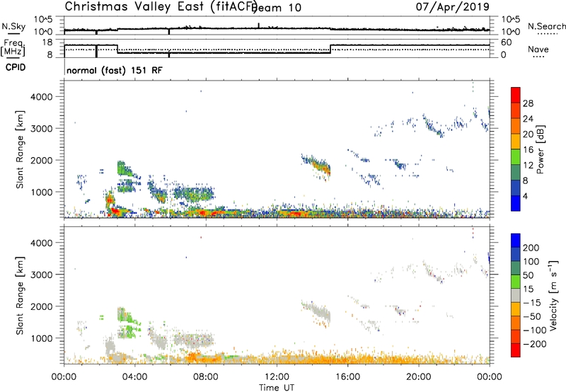The image size is (566, 392).
Task: Click the 'N.Sky' legend label
Action: 13,26
